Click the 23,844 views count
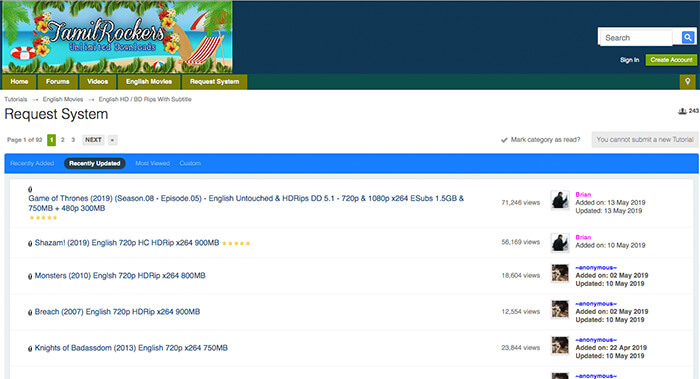700x379 pixels. point(521,348)
